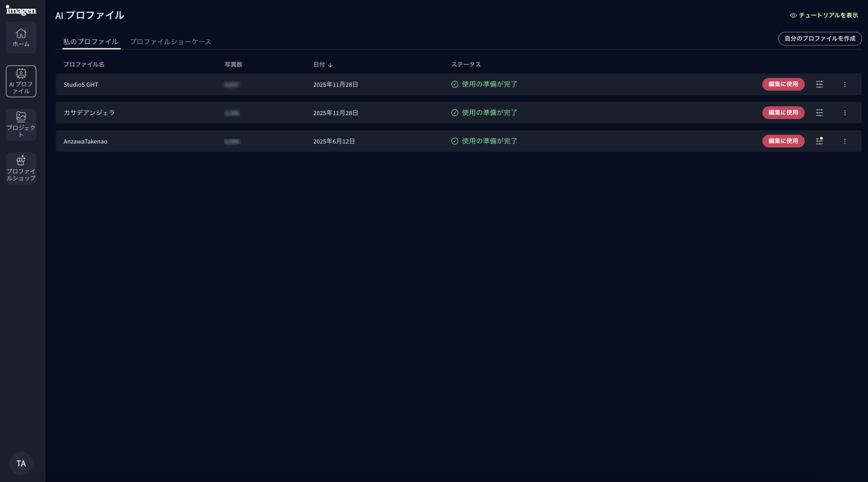
Task: Expand the three-dot menu for カサデアンジェラ
Action: pyautogui.click(x=845, y=113)
